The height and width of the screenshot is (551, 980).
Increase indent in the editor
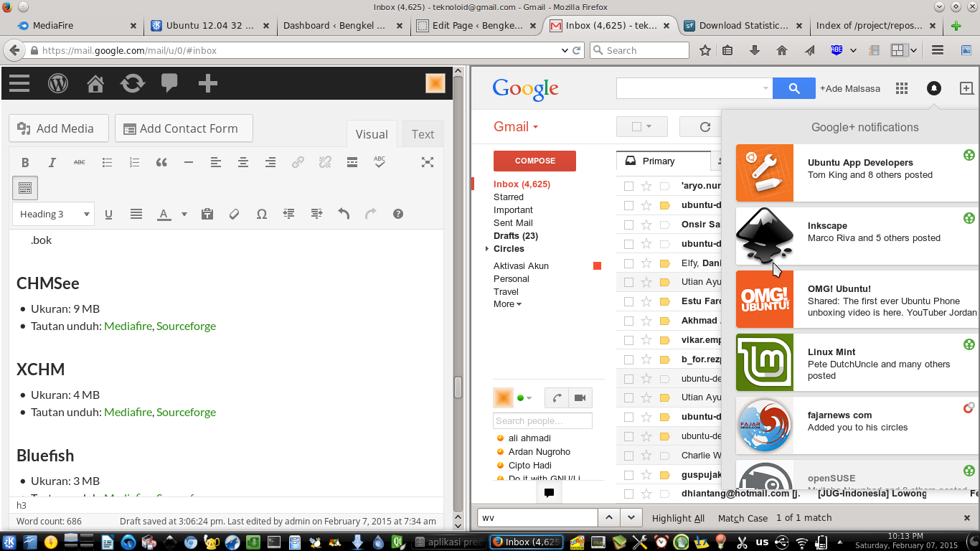(316, 214)
